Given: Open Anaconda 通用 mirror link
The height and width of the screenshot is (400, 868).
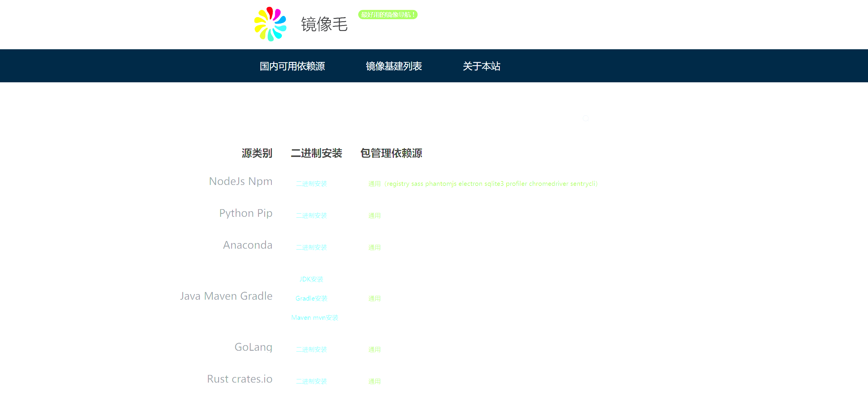Looking at the screenshot, I should coord(374,247).
